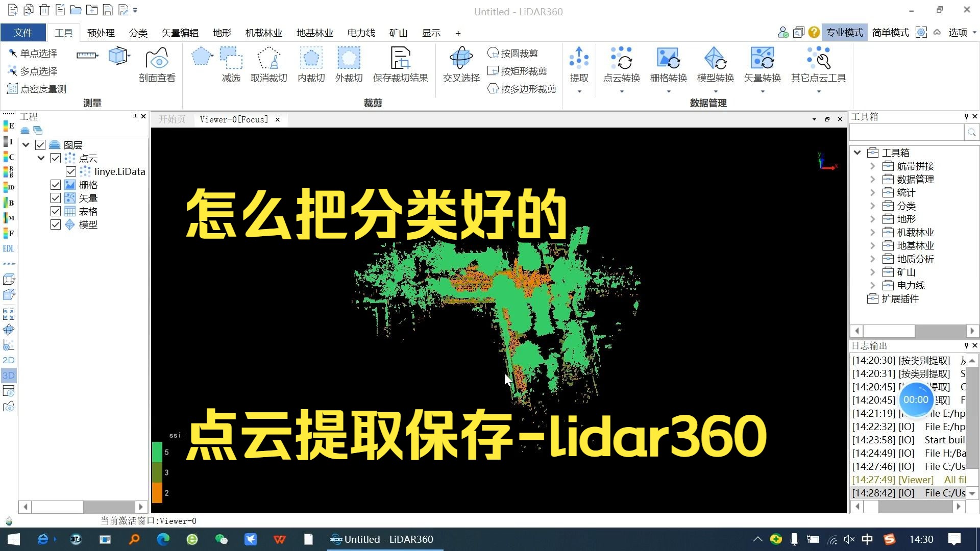
Task: Expand 机载林业 in the toolbox
Action: point(872,232)
